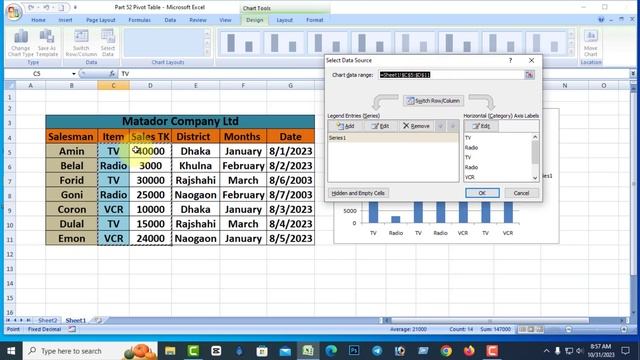
Task: Open the Formulas ribbon tab
Action: click(140, 20)
